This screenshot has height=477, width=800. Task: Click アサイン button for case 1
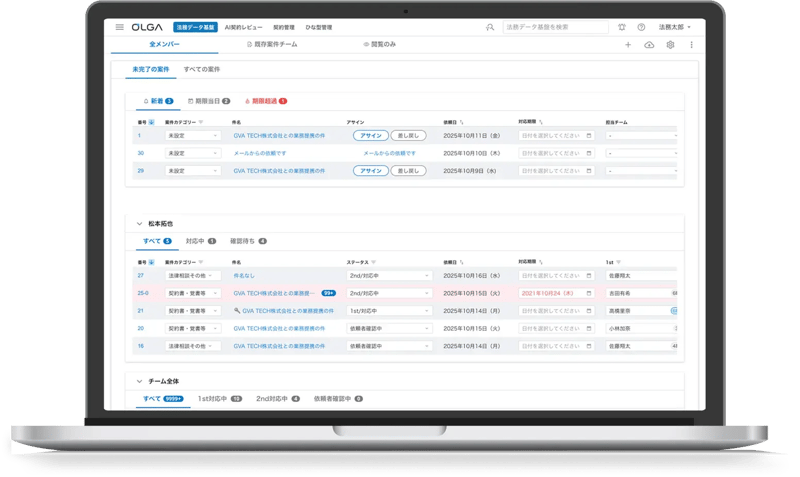coord(370,135)
